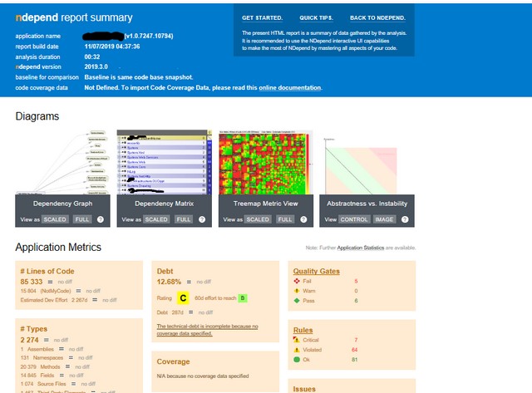The width and height of the screenshot is (532, 393).
Task: Click the Debt 287d text
Action: coord(170,312)
